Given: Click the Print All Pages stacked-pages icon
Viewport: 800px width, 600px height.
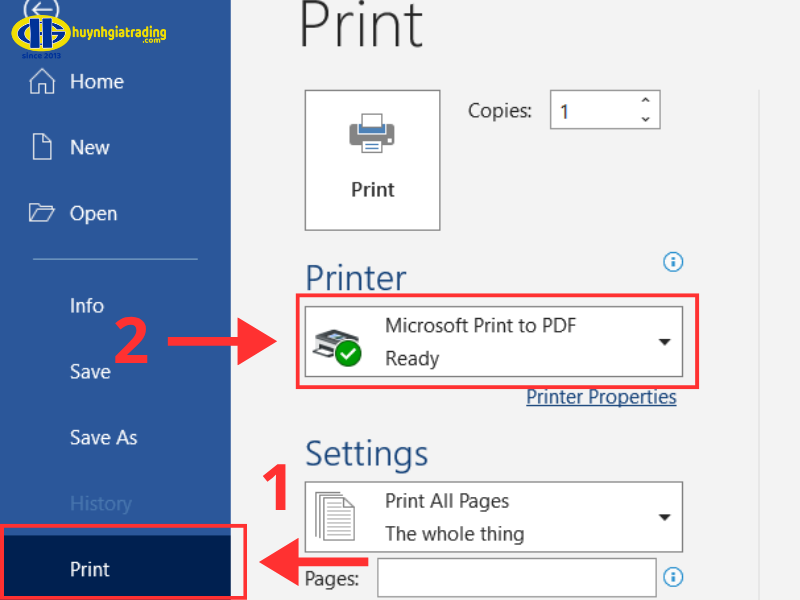Looking at the screenshot, I should pos(335,516).
